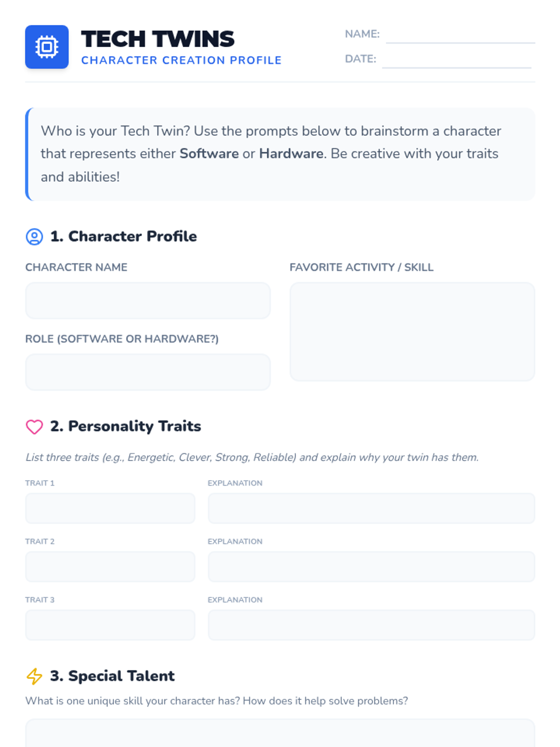Viewport: 560px width, 747px height.
Task: Click the Explanation field beside Trait 2
Action: [371, 566]
